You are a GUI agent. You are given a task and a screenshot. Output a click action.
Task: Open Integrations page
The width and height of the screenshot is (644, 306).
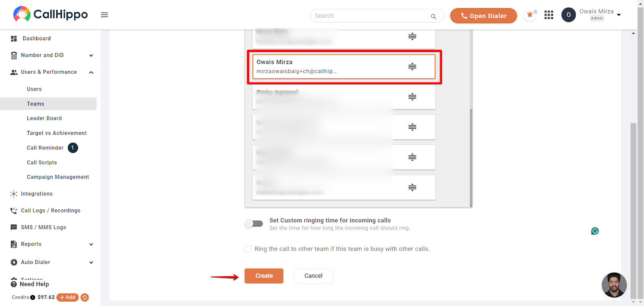coord(37,194)
